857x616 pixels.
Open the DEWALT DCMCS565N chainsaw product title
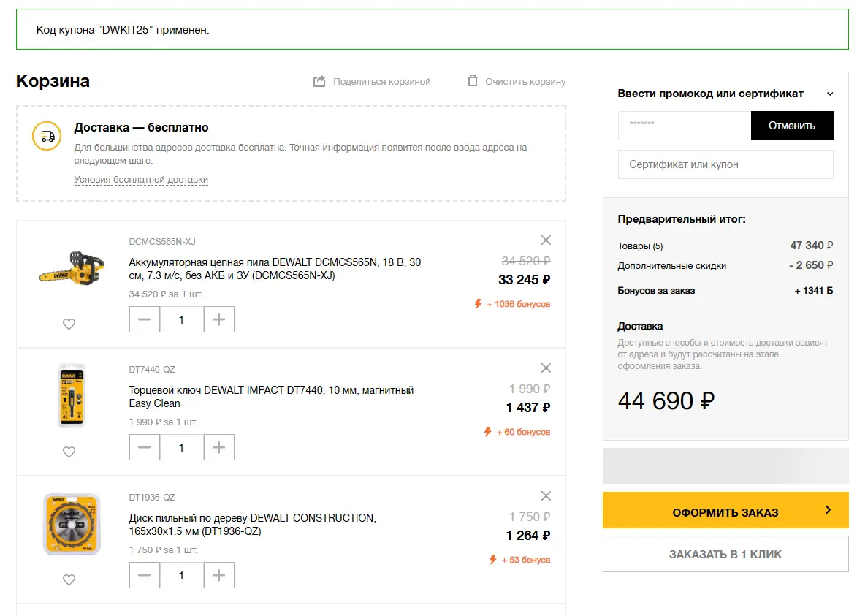coord(275,269)
